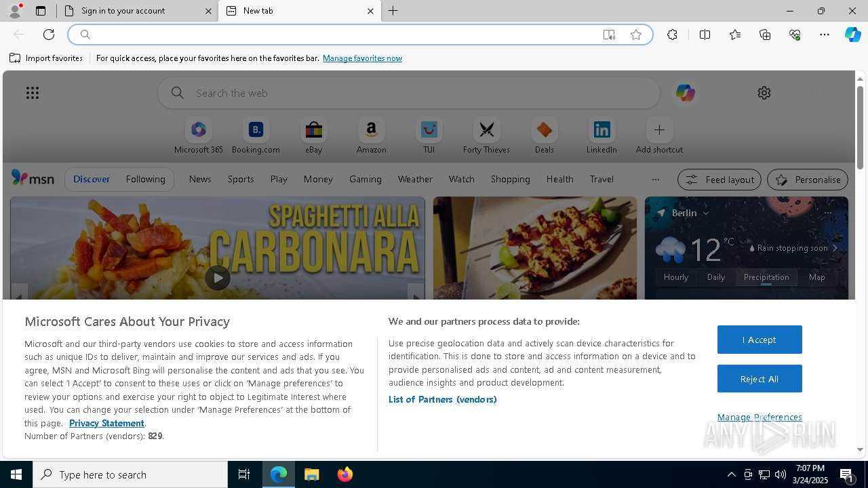
Task: Open the Watch category
Action: [x=462, y=179]
